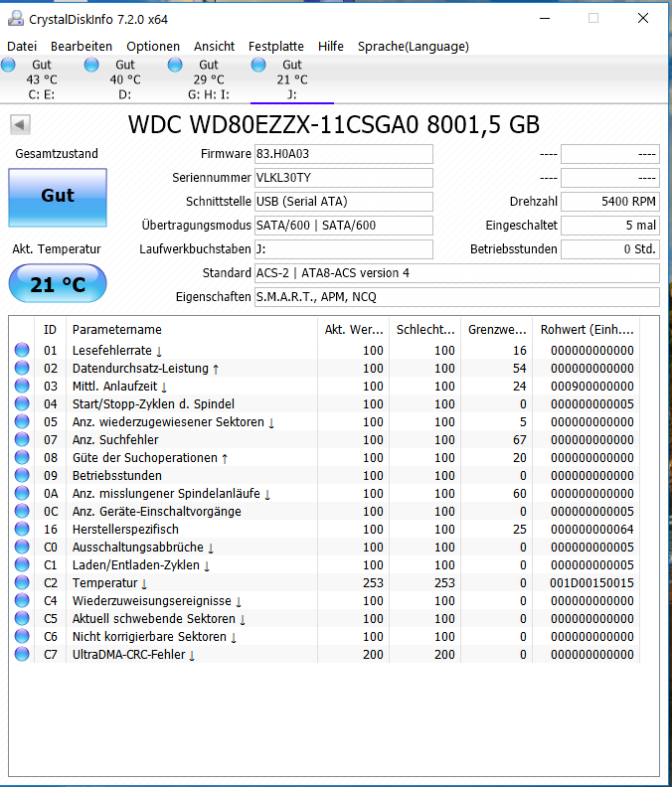Click status orb of Datendurchsatz-Leistung row
This screenshot has width=672, height=787.
pyautogui.click(x=22, y=368)
